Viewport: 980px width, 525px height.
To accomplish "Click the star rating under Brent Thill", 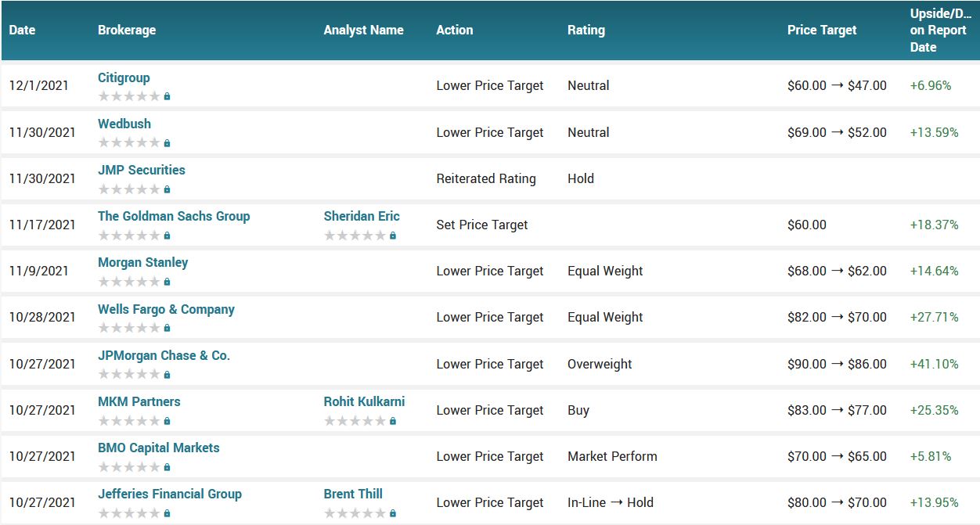I will [x=355, y=512].
